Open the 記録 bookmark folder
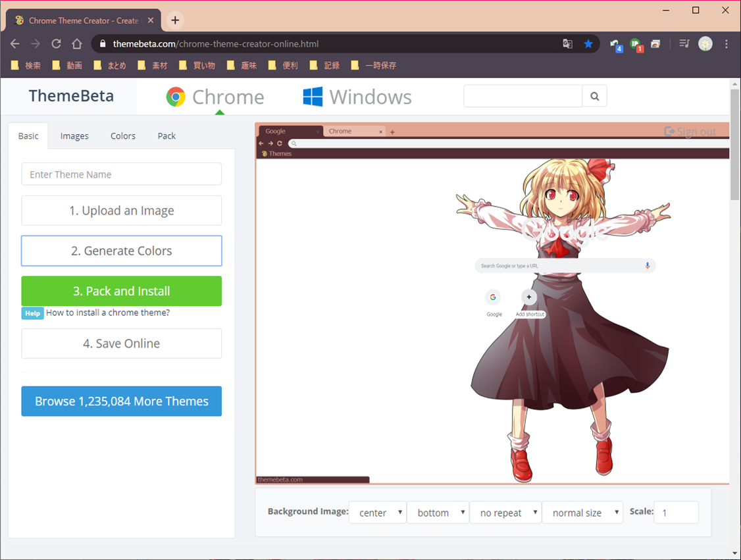The image size is (741, 560). pyautogui.click(x=324, y=66)
